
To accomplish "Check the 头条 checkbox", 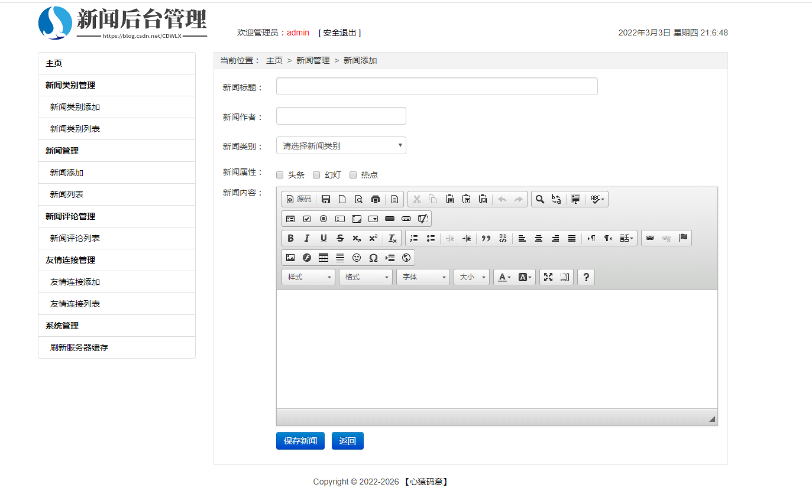I will [x=279, y=175].
